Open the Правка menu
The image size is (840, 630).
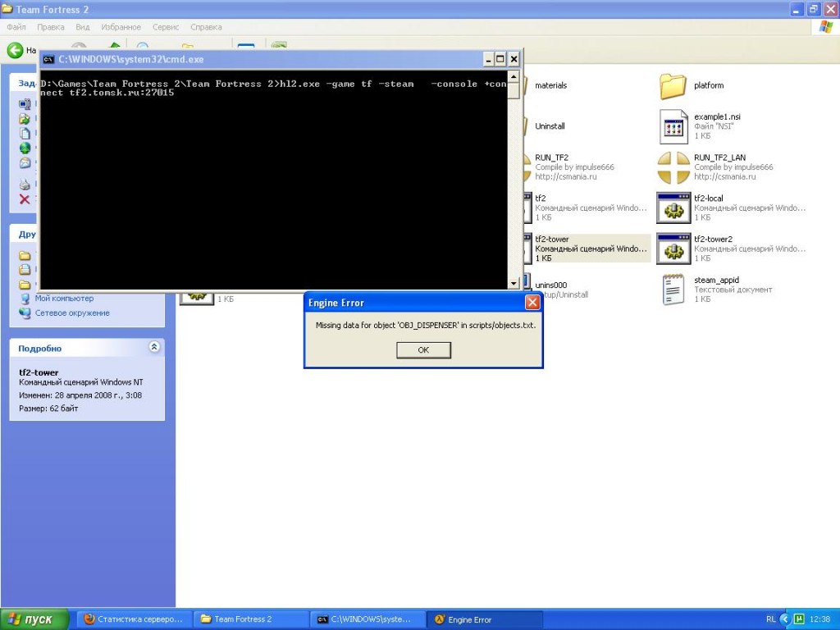click(x=50, y=27)
